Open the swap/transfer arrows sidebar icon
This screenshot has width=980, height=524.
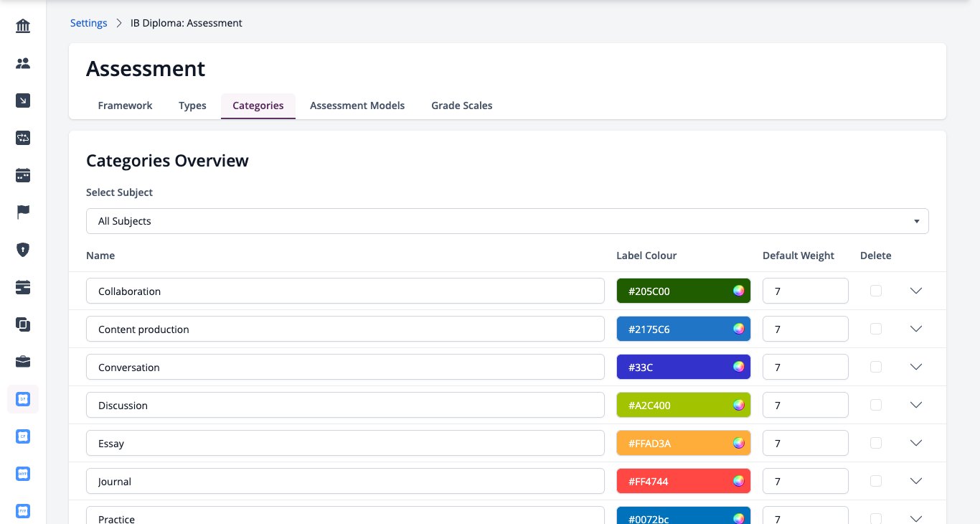pos(23,138)
